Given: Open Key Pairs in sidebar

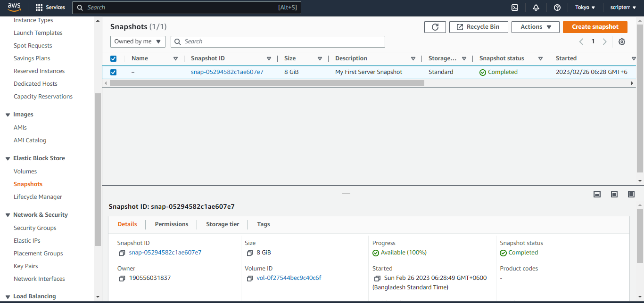Looking at the screenshot, I should tap(26, 266).
